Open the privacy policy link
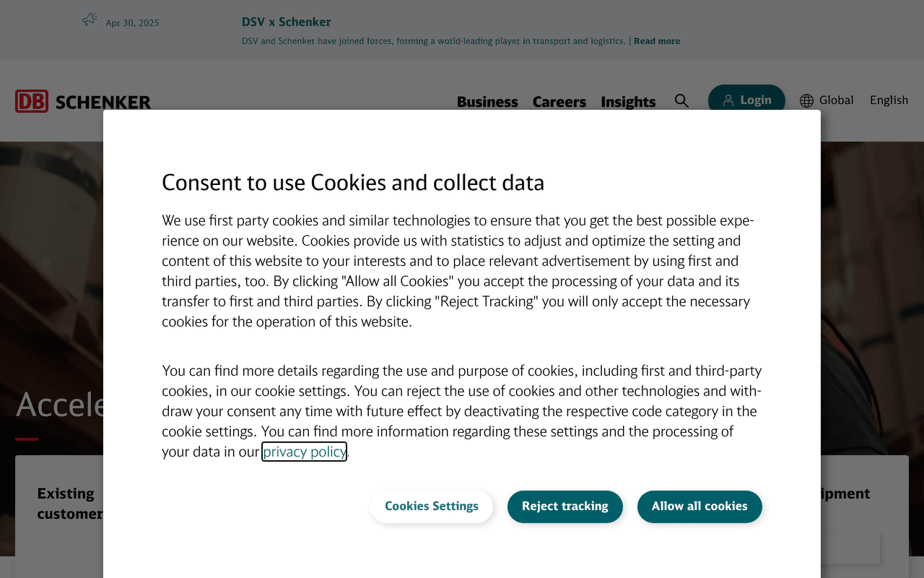 coord(304,452)
